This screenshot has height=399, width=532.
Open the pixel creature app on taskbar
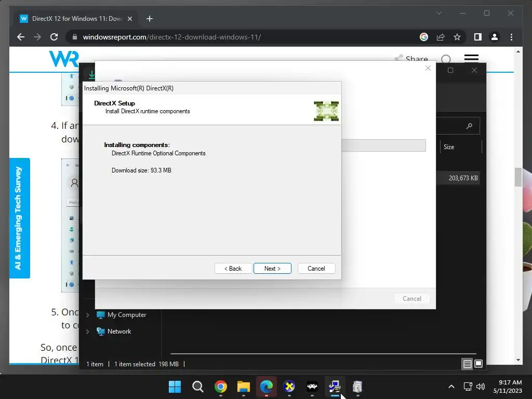coord(312,387)
